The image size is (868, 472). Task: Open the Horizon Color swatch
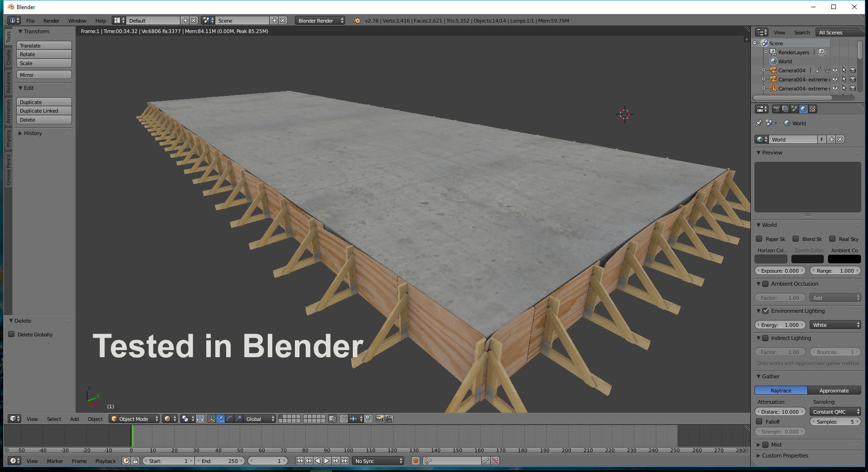tap(771, 259)
